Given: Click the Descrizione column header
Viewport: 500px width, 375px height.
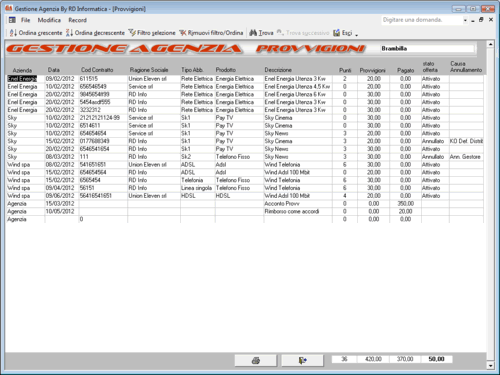Looking at the screenshot, I should (x=278, y=70).
